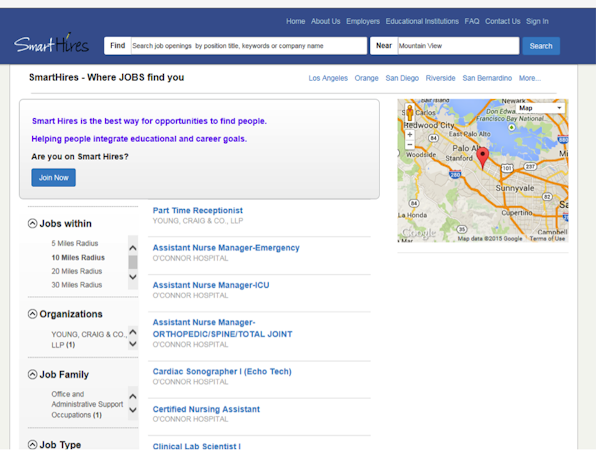Click down arrow in Job Family list

(133, 410)
